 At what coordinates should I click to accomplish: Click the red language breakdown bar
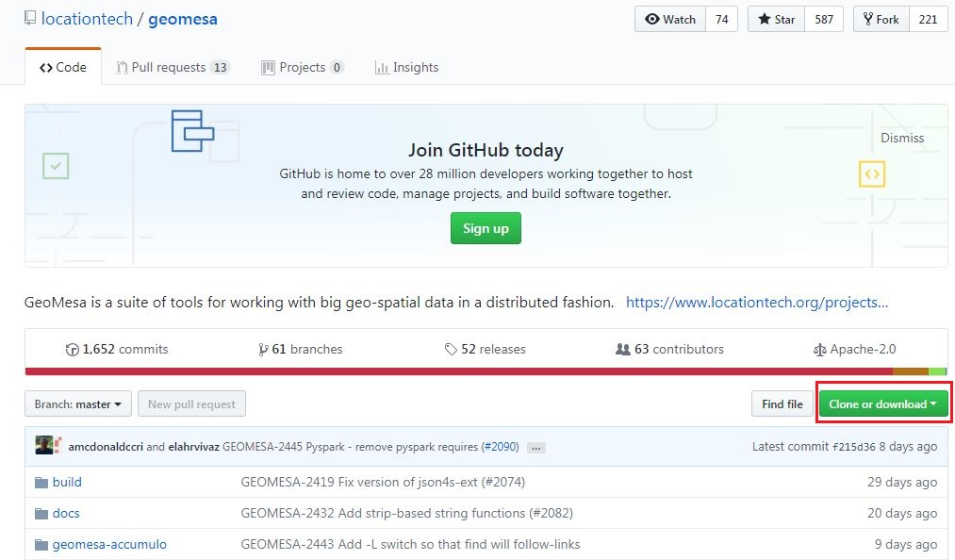pos(458,371)
